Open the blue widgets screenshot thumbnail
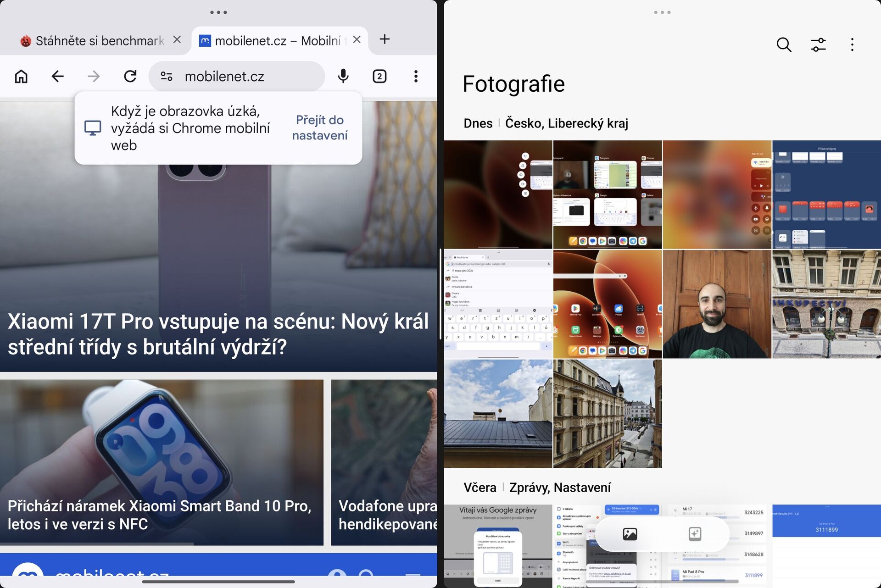Image resolution: width=881 pixels, height=588 pixels. tap(827, 194)
